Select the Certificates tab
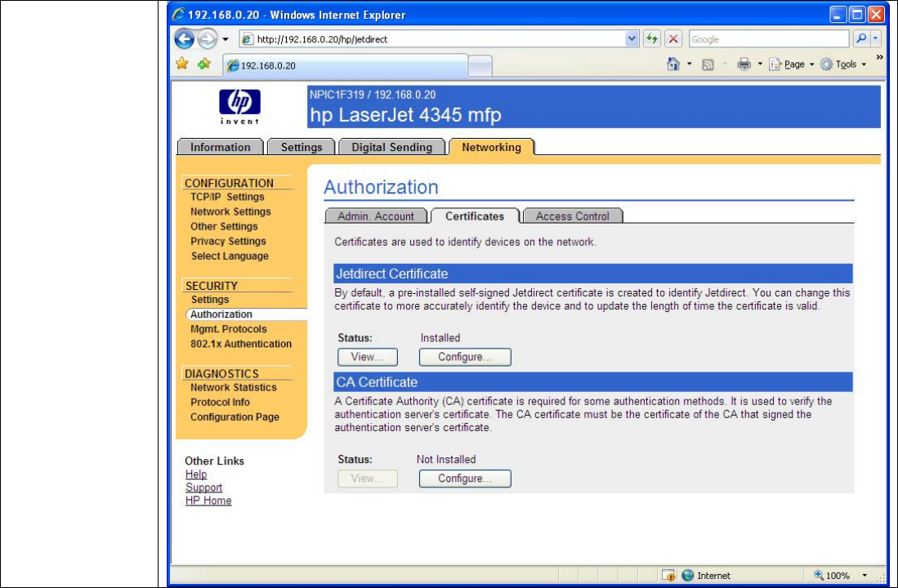898x588 pixels. tap(475, 216)
